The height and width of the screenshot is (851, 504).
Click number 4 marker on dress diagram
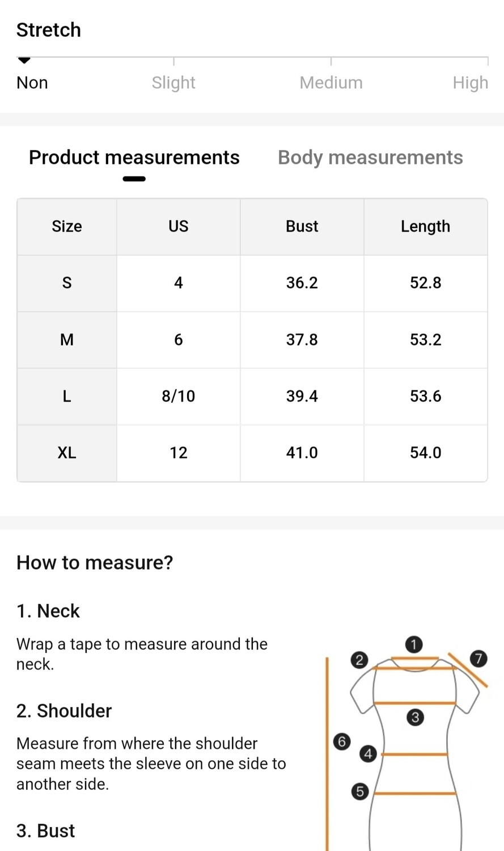coord(369,754)
